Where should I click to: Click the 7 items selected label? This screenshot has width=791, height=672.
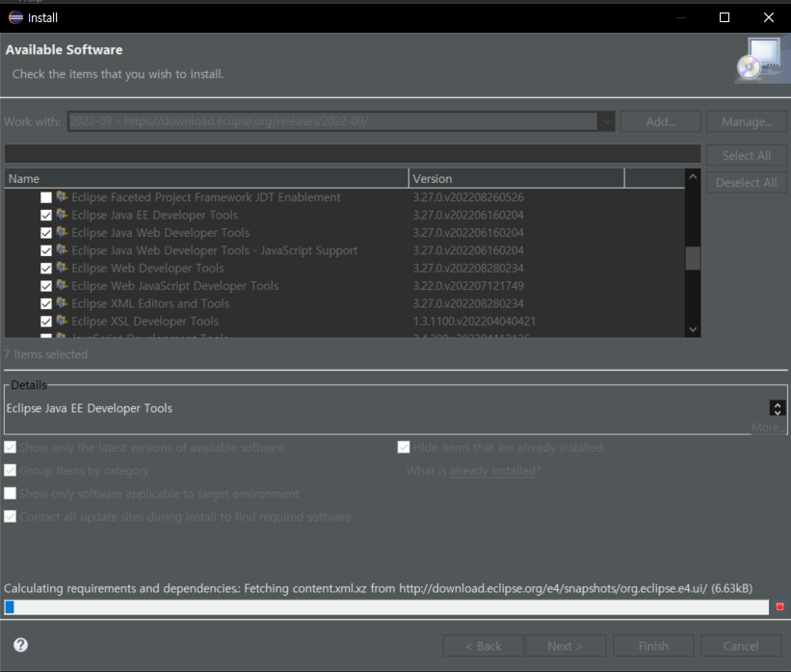tap(46, 354)
